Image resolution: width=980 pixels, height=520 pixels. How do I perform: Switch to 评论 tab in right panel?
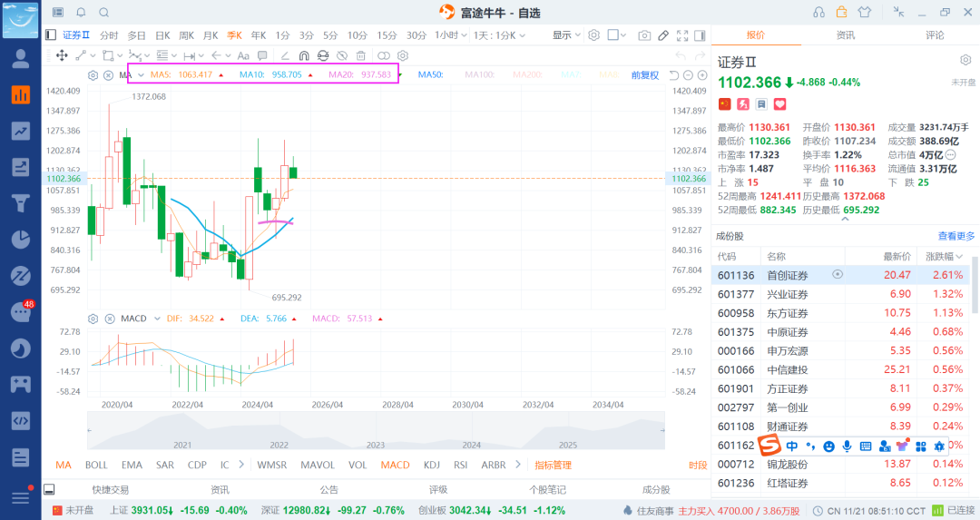935,35
